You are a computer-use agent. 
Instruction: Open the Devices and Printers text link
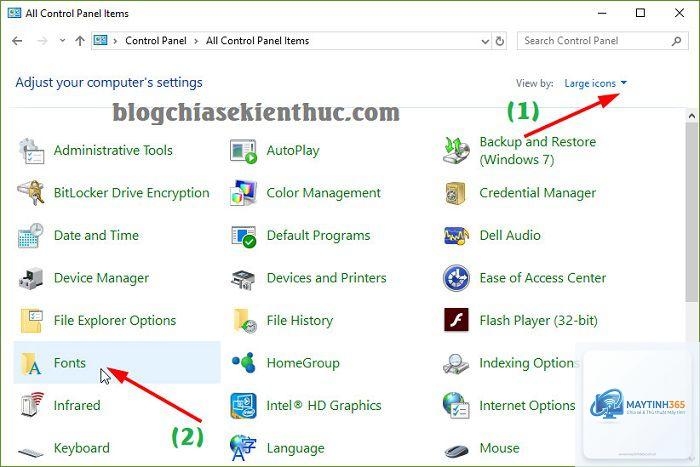coord(326,278)
